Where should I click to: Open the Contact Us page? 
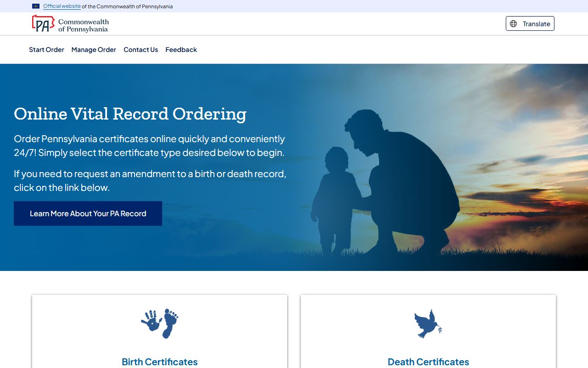(x=141, y=50)
